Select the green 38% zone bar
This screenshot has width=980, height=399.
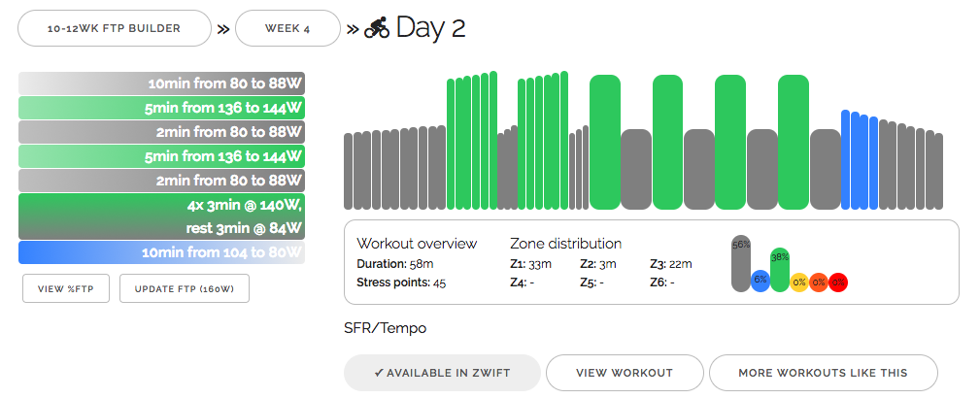tap(780, 270)
